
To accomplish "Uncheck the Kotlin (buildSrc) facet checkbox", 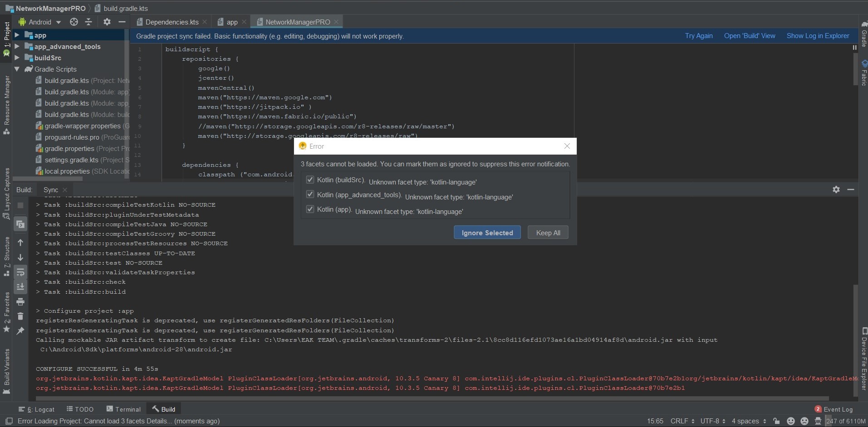I will click(310, 180).
